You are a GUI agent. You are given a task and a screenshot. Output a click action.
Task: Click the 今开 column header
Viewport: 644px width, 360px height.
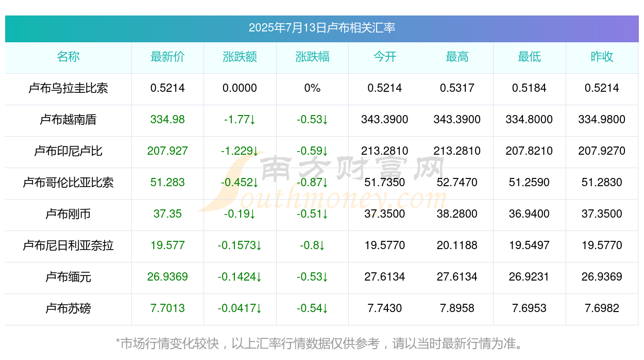(x=385, y=57)
